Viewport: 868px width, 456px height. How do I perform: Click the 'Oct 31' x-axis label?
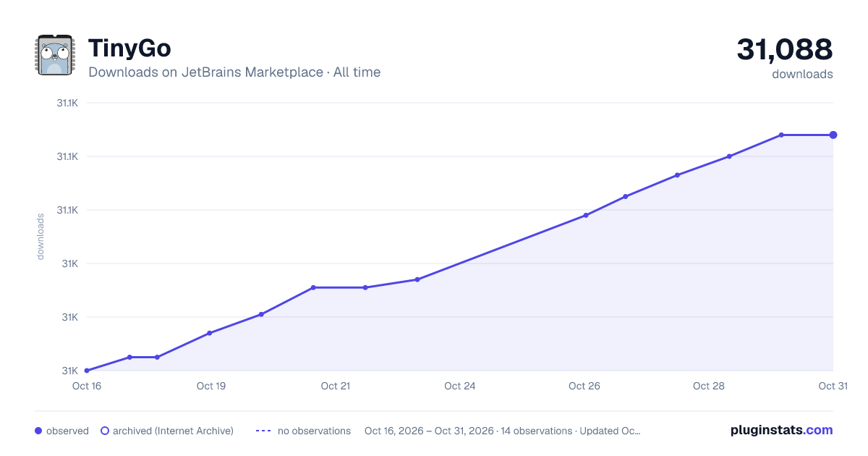coord(833,386)
